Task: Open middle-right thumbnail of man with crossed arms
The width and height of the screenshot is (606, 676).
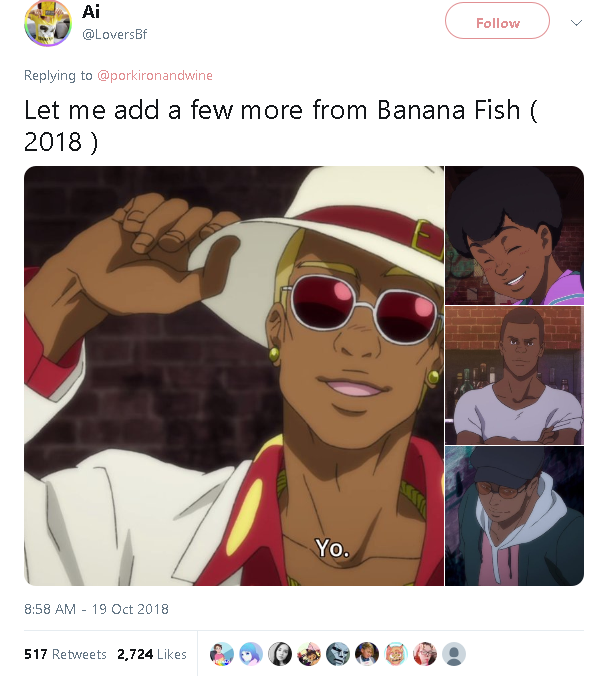Action: coord(514,375)
